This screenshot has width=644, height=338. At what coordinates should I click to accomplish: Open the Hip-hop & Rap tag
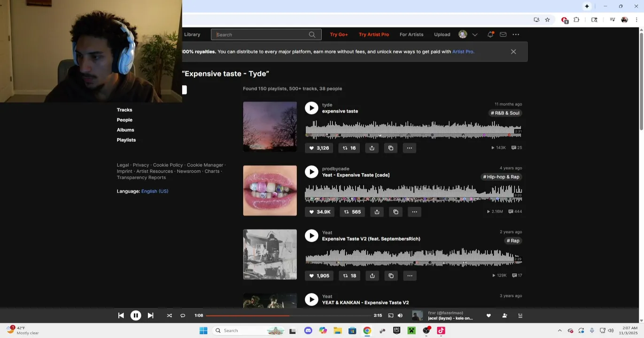(501, 177)
